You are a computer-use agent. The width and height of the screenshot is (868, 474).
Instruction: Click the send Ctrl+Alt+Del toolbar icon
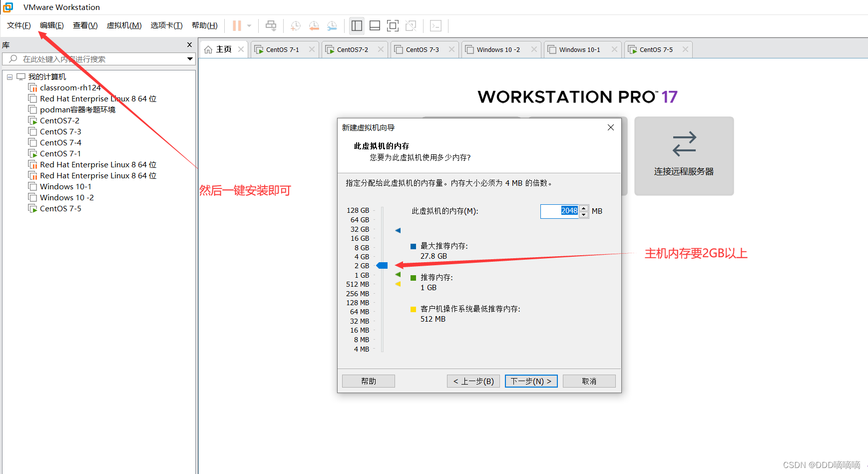(271, 25)
